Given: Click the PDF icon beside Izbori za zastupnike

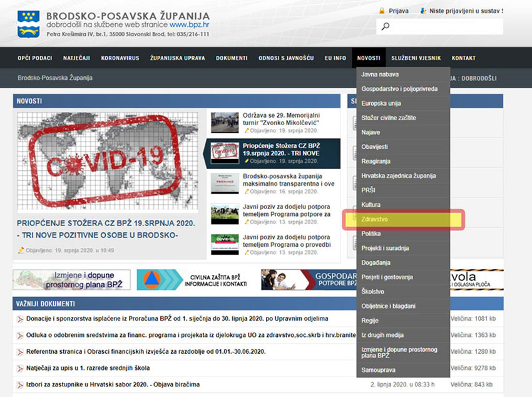Looking at the screenshot, I should tap(20, 384).
